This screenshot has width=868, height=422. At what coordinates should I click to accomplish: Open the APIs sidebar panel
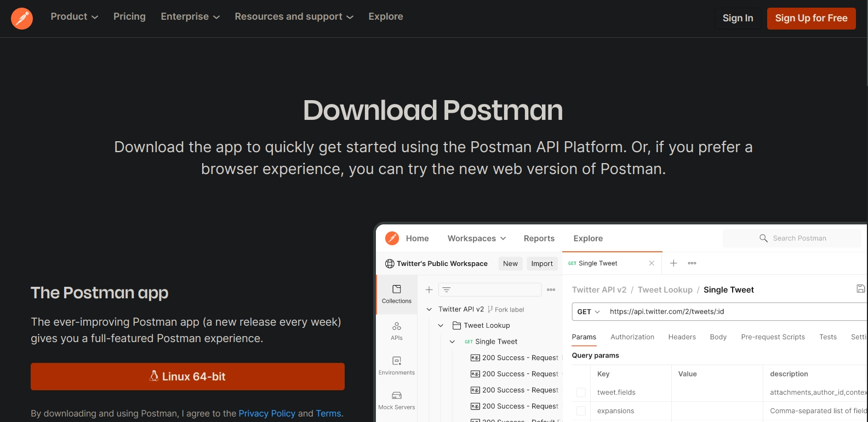pos(397,331)
